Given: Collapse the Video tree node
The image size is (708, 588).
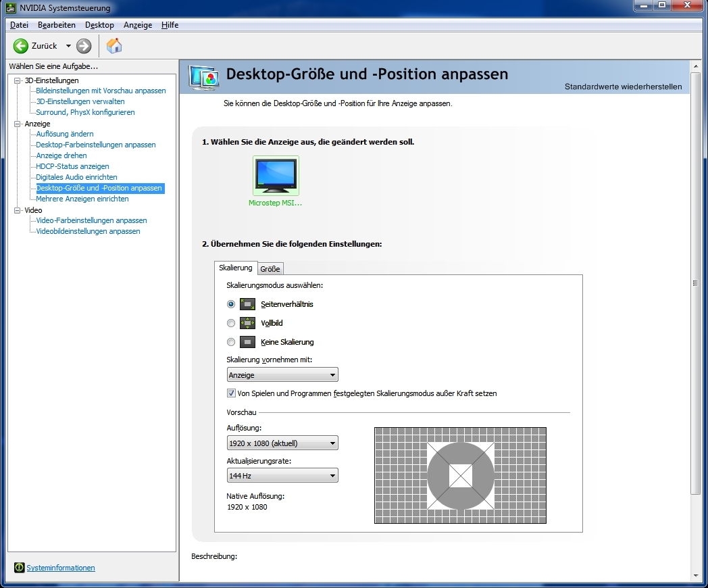Looking at the screenshot, I should (17, 210).
